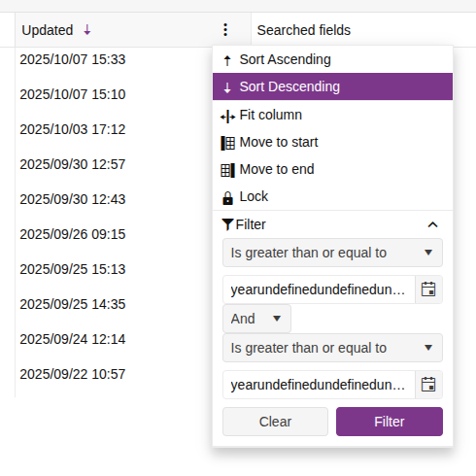The image size is (476, 476).
Task: Select Sort Descending menu entry
Action: click(332, 86)
